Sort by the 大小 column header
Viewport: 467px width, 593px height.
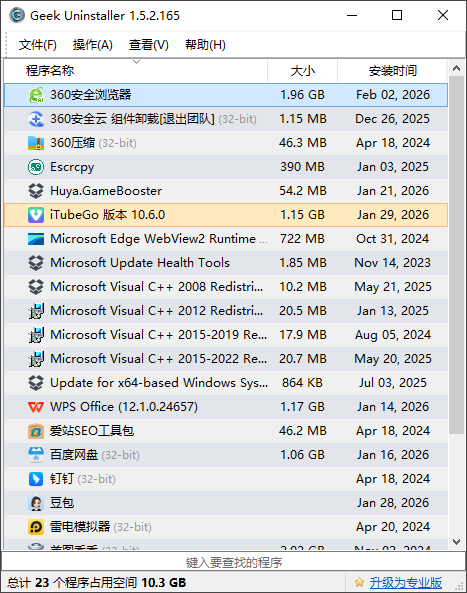click(x=303, y=71)
